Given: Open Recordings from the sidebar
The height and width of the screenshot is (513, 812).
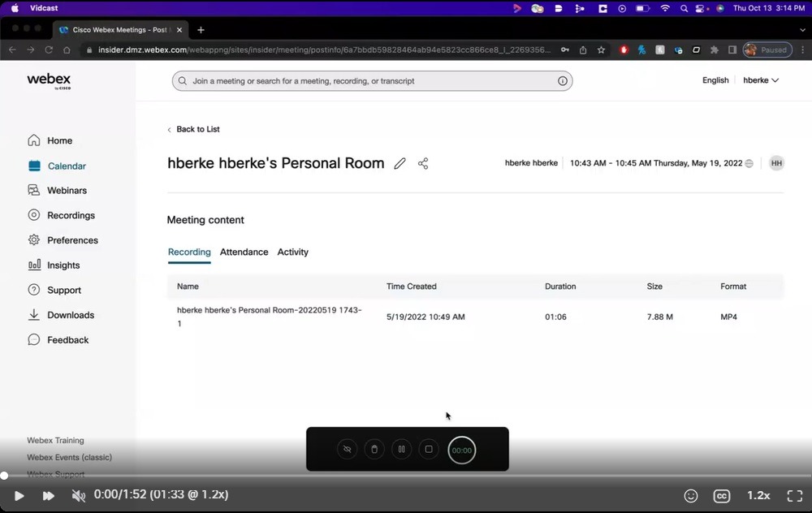Looking at the screenshot, I should click(61, 215).
